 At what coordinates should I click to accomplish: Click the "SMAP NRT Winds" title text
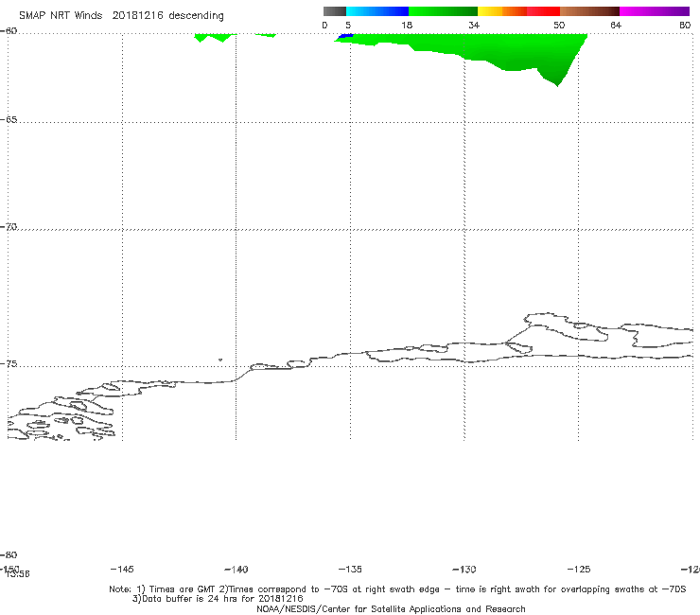pos(61,15)
